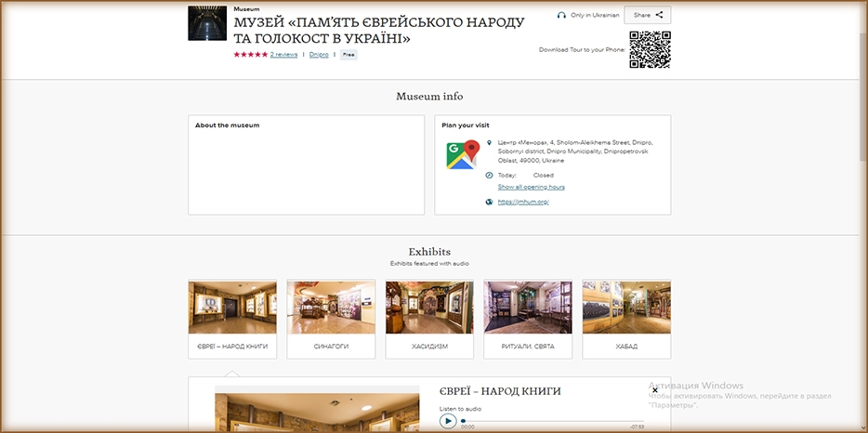Close the exhibit detail panel with X
Image resolution: width=868 pixels, height=433 pixels.
[x=655, y=390]
